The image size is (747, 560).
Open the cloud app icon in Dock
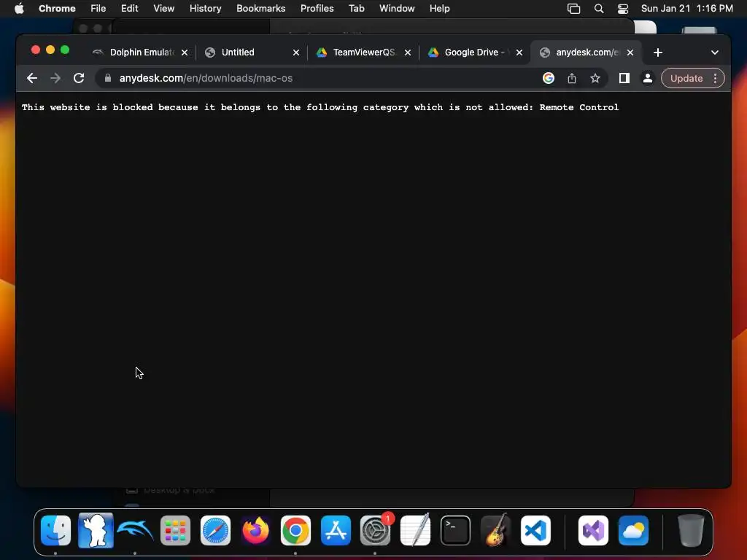633,531
